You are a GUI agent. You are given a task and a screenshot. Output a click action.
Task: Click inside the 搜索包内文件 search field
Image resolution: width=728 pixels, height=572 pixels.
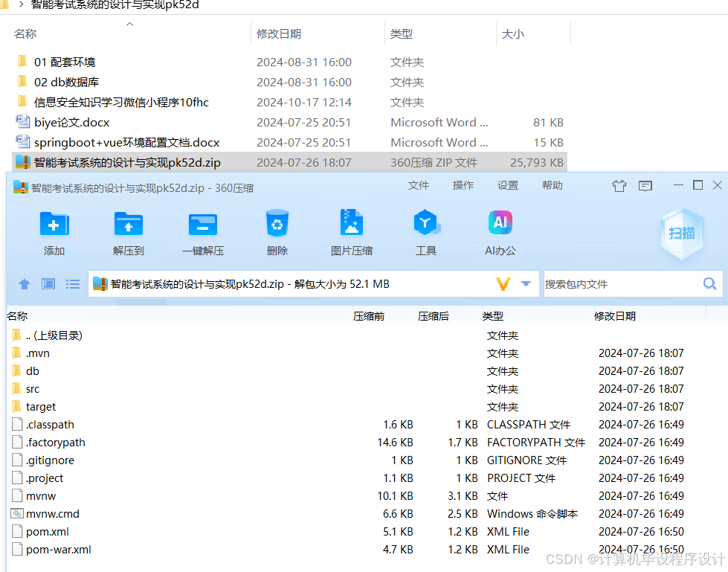(x=632, y=283)
